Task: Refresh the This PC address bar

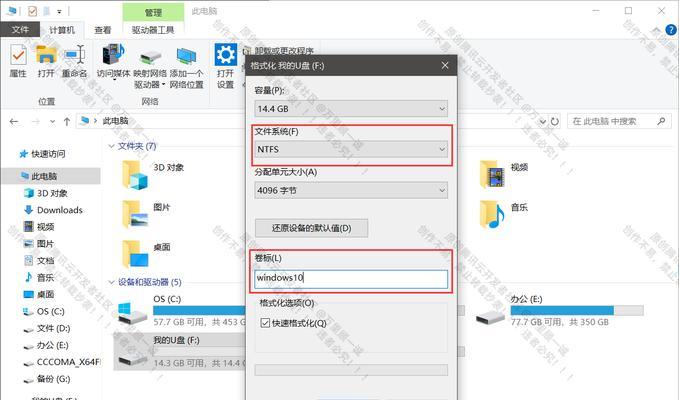Action: (x=555, y=122)
